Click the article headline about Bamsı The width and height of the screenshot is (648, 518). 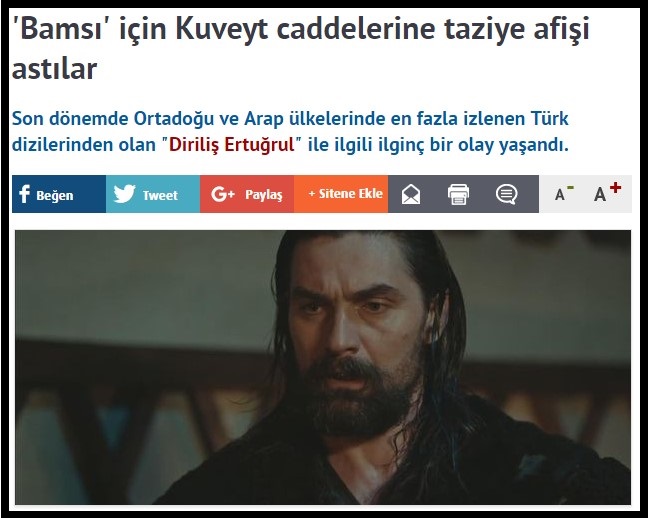click(x=300, y=49)
